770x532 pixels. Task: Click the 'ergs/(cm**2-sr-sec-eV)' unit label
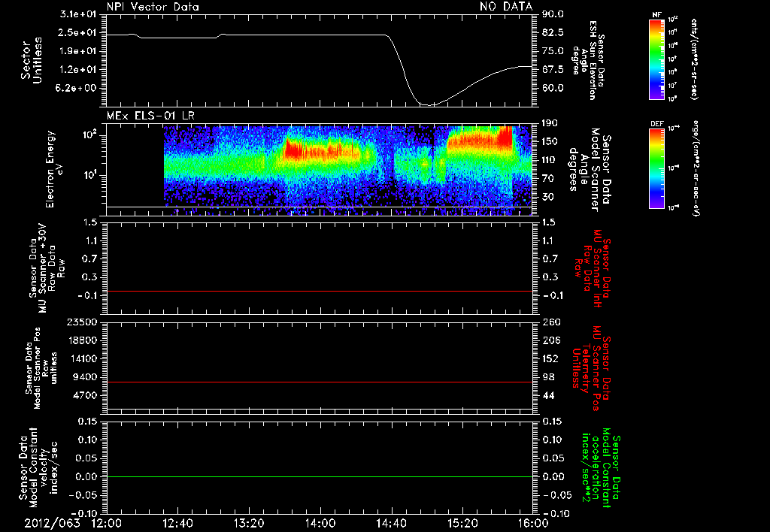[x=696, y=168]
